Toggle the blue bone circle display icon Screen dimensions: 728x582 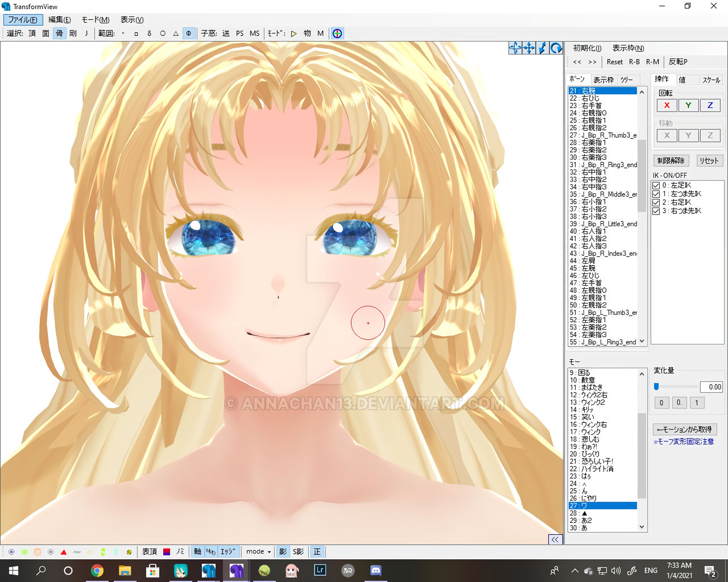click(x=11, y=552)
